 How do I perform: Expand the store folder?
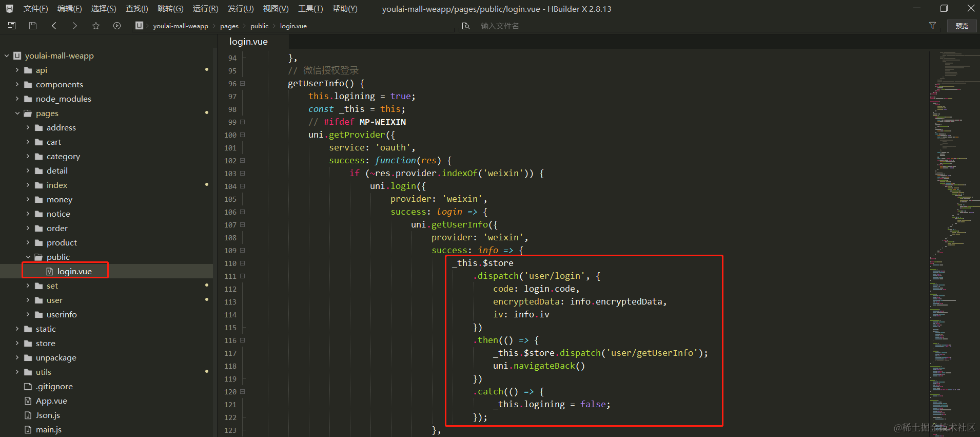point(17,343)
